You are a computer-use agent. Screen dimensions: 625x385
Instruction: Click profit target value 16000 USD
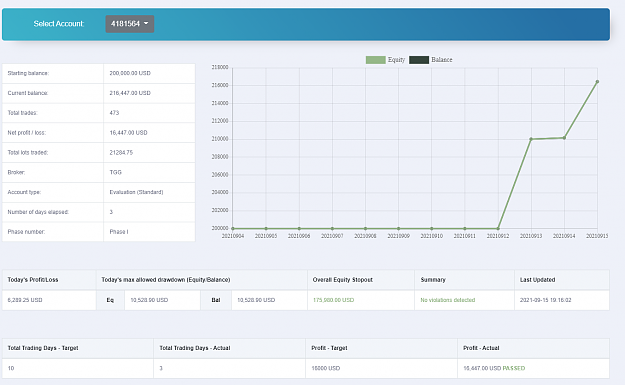coord(326,369)
